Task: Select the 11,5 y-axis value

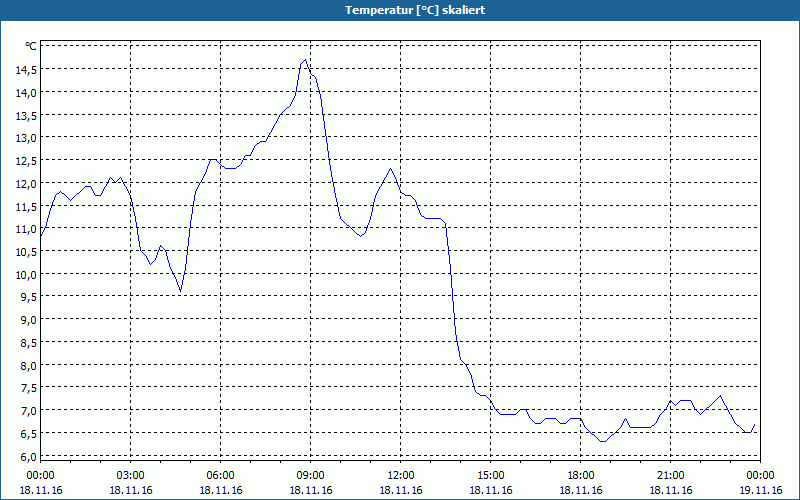Action: [27, 206]
